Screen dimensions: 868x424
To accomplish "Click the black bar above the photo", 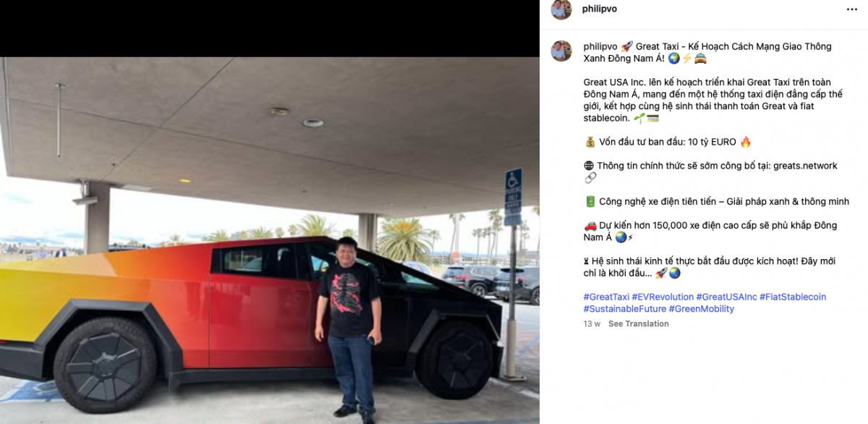I will 270,28.
